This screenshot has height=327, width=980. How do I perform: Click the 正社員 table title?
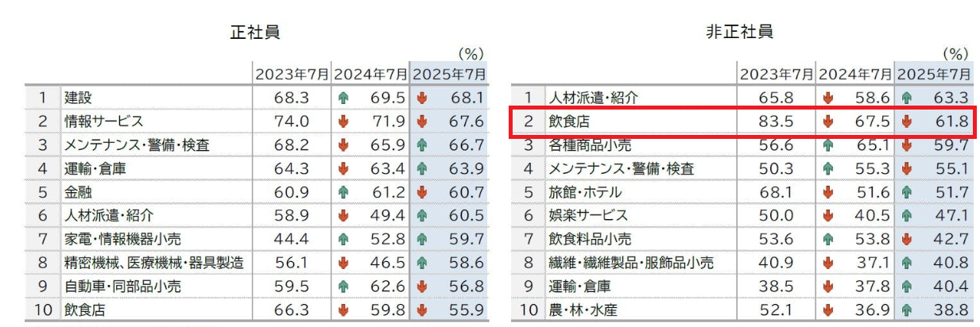coord(254,33)
